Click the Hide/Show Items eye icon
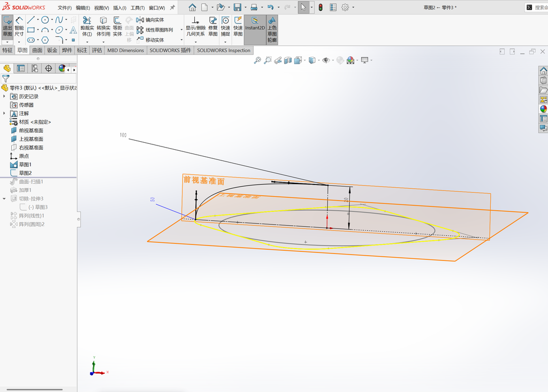Viewport: 548px width, 392px height. [326, 60]
